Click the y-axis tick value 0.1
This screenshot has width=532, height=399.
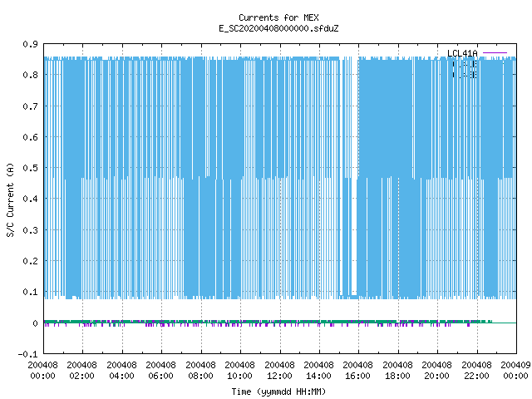point(30,292)
